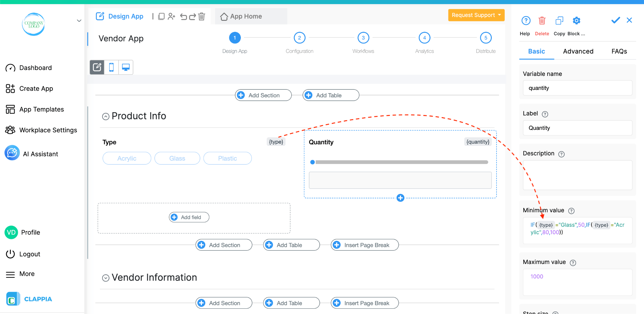Click the Quantity number input box
644x314 pixels.
coord(400,180)
